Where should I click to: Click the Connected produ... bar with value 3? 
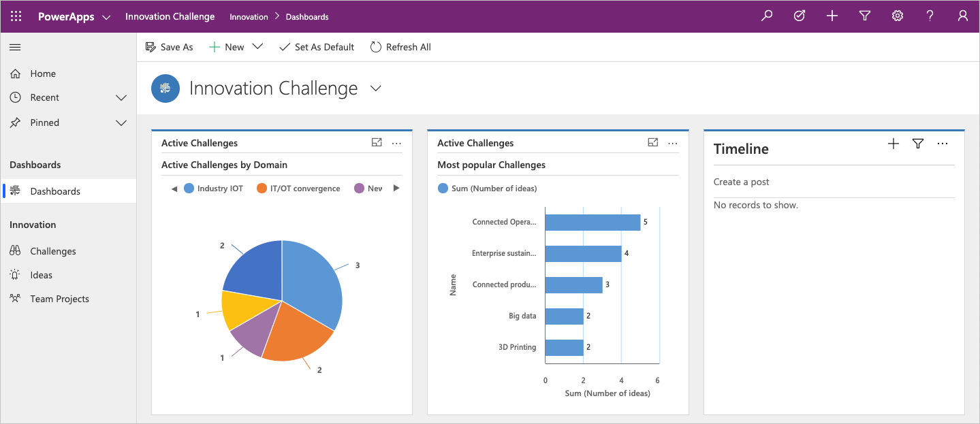point(574,285)
